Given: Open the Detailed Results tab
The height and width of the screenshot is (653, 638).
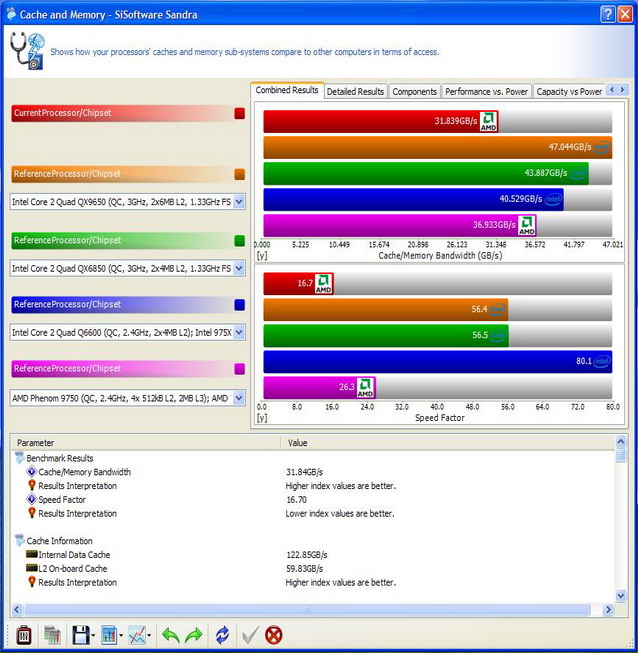Looking at the screenshot, I should (355, 92).
